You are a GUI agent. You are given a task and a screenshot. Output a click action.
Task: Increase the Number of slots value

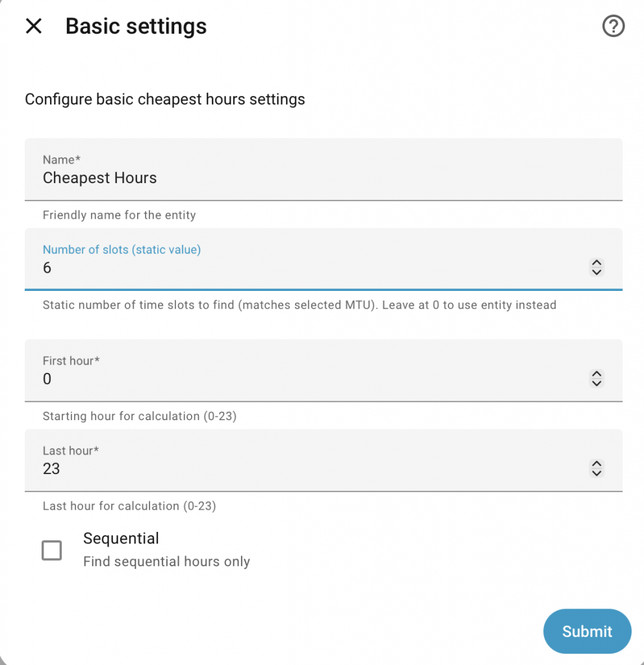pos(597,262)
